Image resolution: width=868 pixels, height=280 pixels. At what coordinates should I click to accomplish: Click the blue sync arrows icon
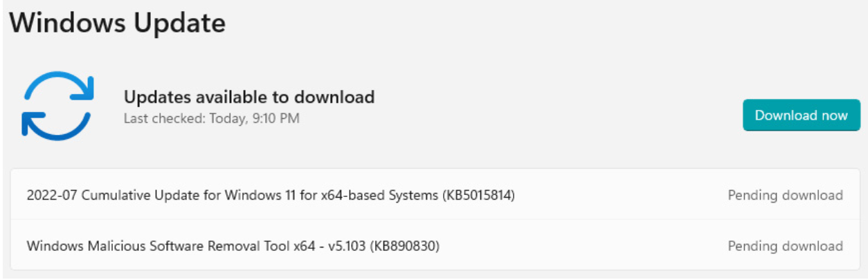[x=57, y=106]
